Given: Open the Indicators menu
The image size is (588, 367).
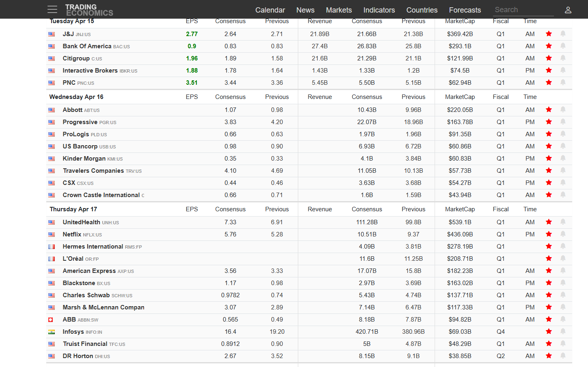Looking at the screenshot, I should tap(379, 10).
